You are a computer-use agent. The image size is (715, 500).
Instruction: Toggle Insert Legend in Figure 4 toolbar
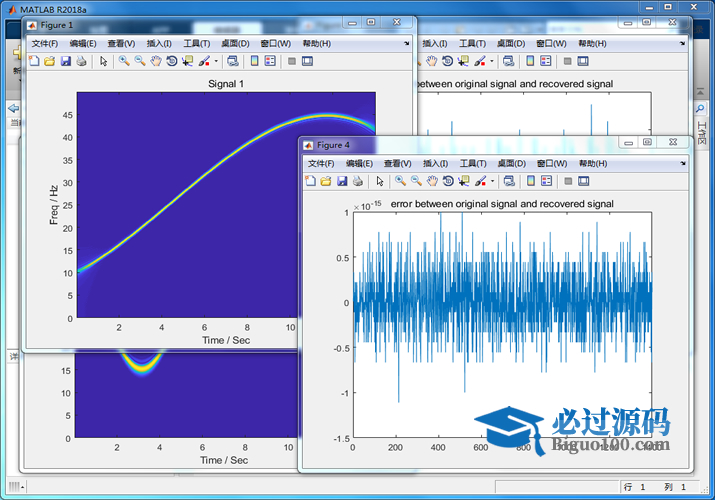pyautogui.click(x=546, y=181)
